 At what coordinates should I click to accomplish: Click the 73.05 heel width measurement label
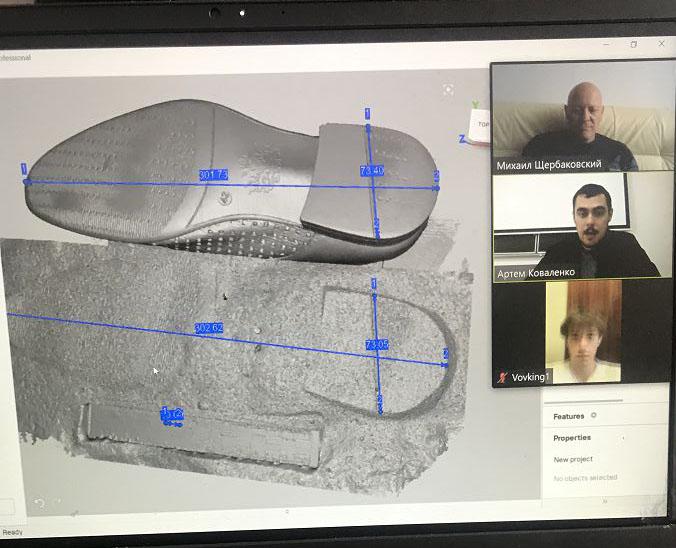377,344
